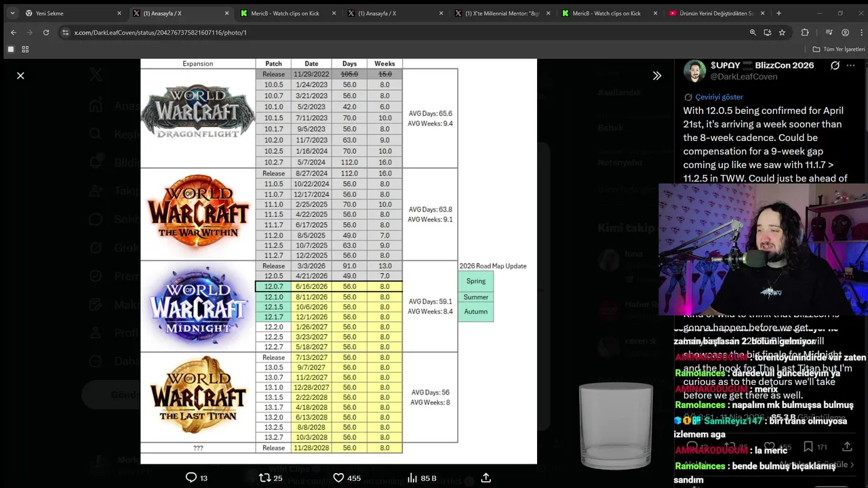The height and width of the screenshot is (488, 868).
Task: Click the 'Summer' roadmap cell
Action: (475, 297)
